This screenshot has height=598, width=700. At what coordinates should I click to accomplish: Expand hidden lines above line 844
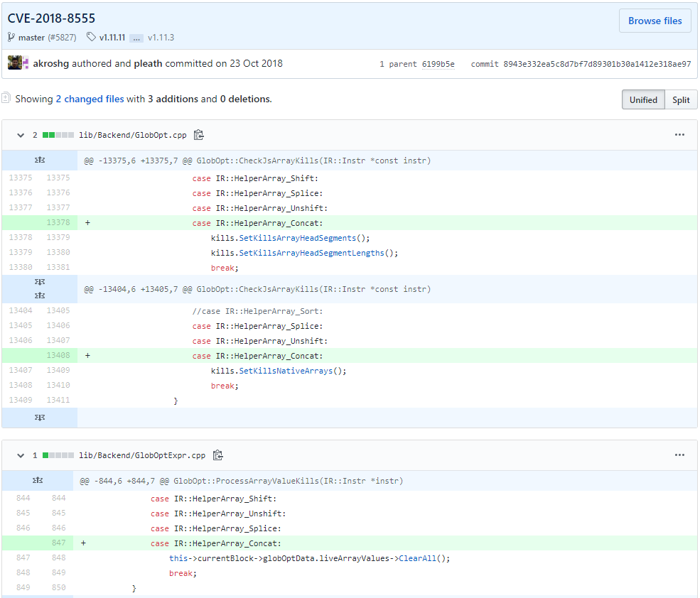(37, 481)
